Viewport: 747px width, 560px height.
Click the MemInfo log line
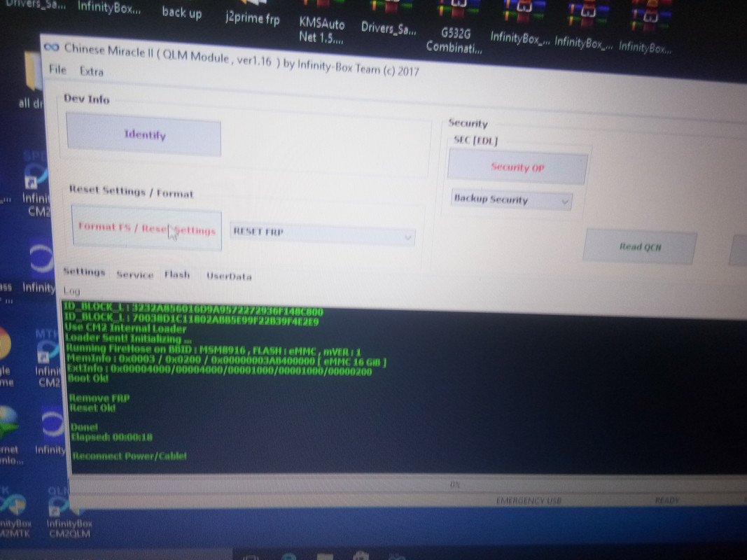click(x=226, y=360)
